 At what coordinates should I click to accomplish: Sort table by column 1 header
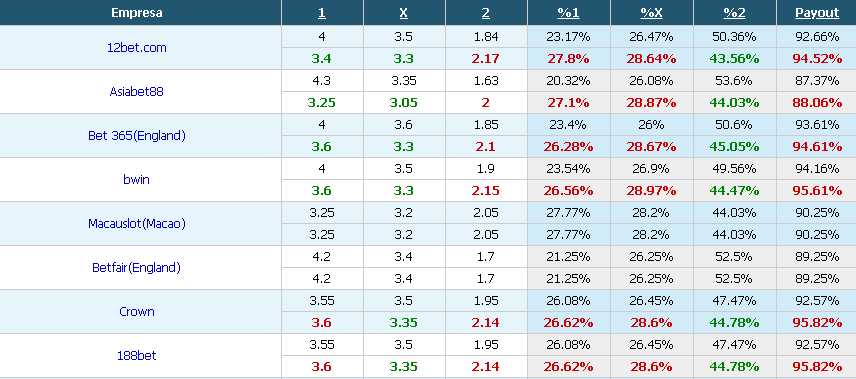tap(322, 13)
